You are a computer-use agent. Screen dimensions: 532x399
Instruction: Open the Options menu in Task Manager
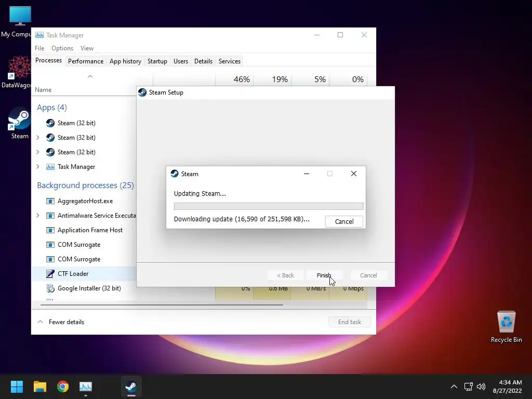(x=62, y=48)
